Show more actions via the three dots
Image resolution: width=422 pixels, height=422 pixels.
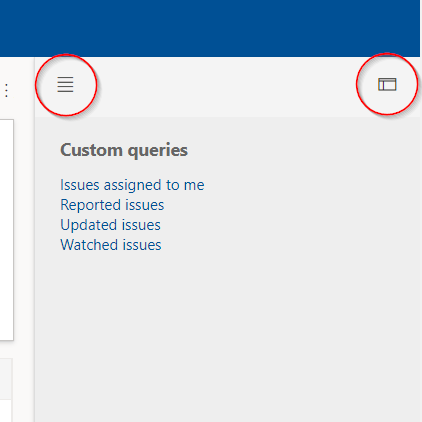point(6,90)
